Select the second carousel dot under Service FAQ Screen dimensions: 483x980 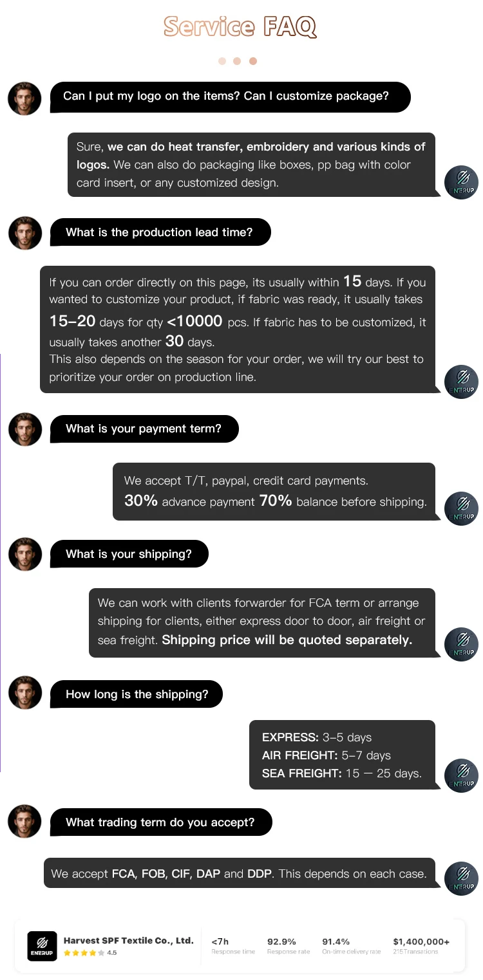(237, 61)
